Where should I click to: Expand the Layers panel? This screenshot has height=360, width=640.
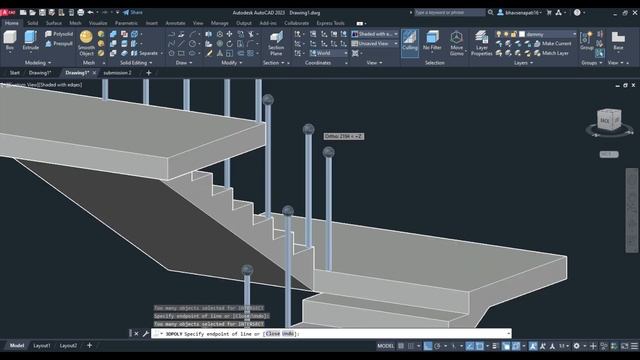click(x=523, y=63)
